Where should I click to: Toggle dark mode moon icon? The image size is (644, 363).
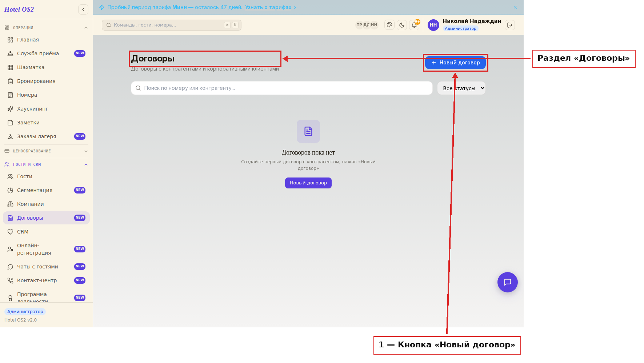pos(402,25)
